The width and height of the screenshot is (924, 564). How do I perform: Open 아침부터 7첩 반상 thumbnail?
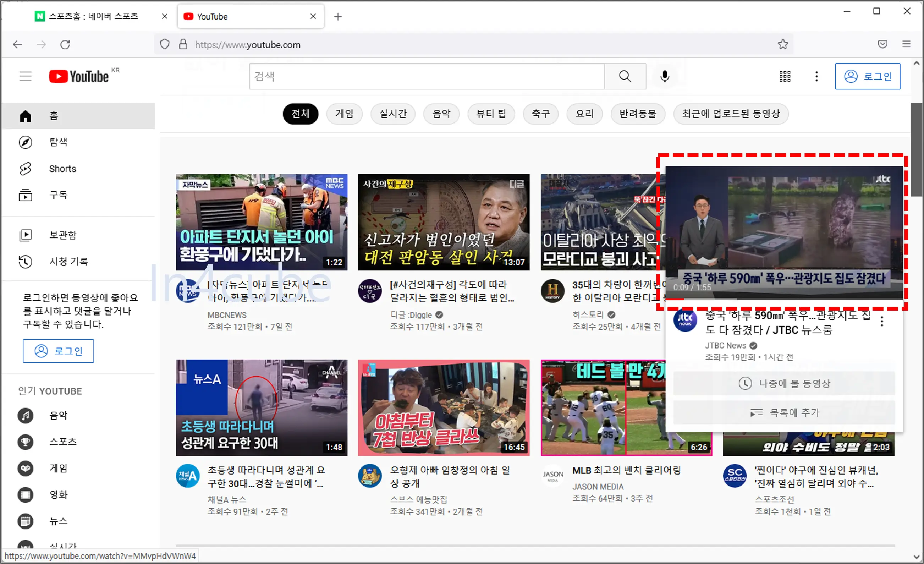(444, 407)
